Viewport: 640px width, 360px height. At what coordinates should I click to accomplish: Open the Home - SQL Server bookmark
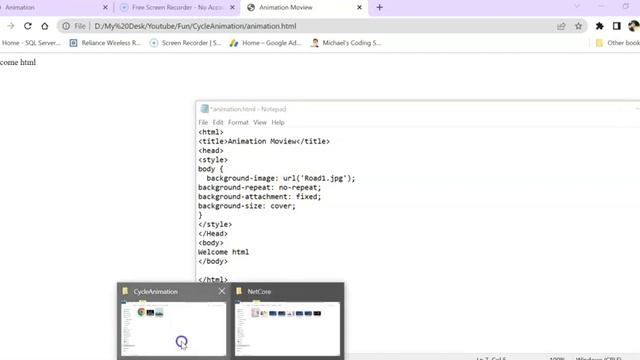(x=31, y=43)
